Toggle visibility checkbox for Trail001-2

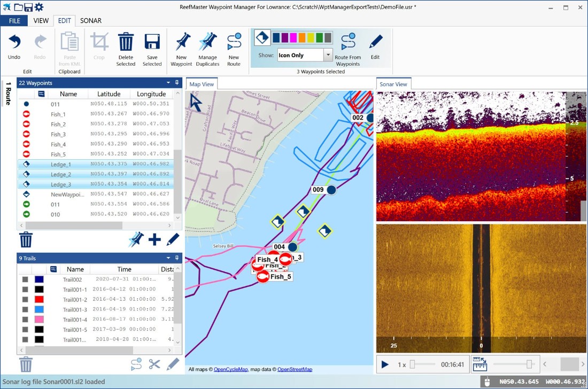(x=25, y=300)
